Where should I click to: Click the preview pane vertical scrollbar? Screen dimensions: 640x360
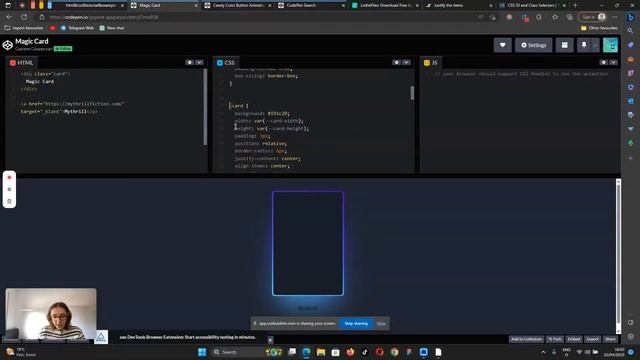click(x=618, y=256)
